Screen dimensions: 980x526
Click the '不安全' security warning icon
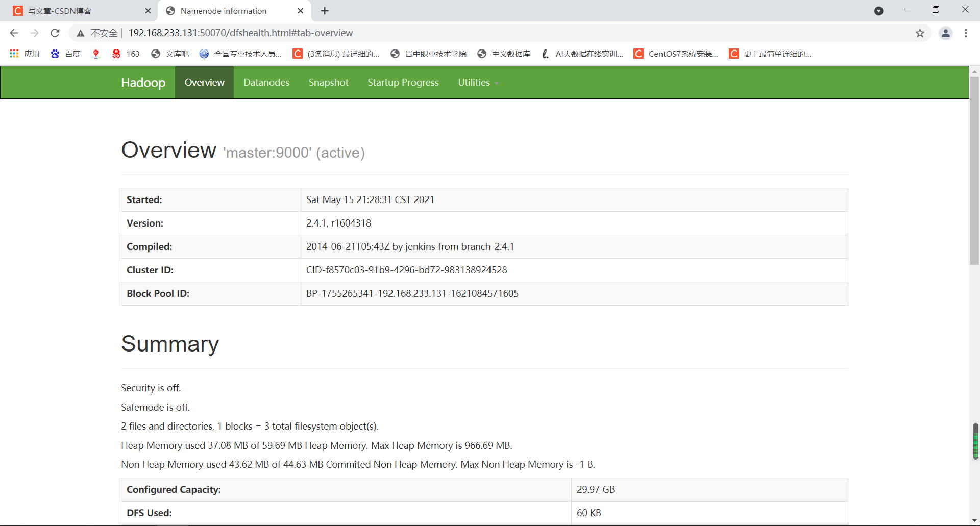pos(80,33)
